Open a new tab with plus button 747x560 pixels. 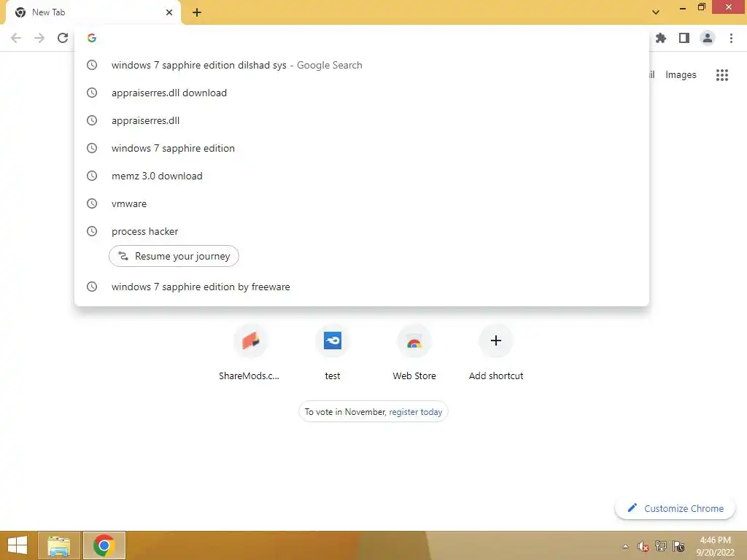tap(197, 12)
